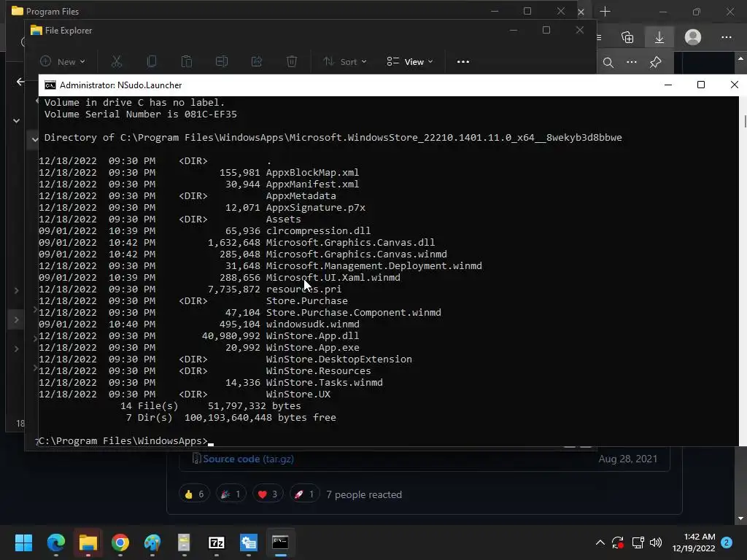Open Microsoft Edge from taskbar
Viewport: 747px width, 560px height.
click(55, 542)
